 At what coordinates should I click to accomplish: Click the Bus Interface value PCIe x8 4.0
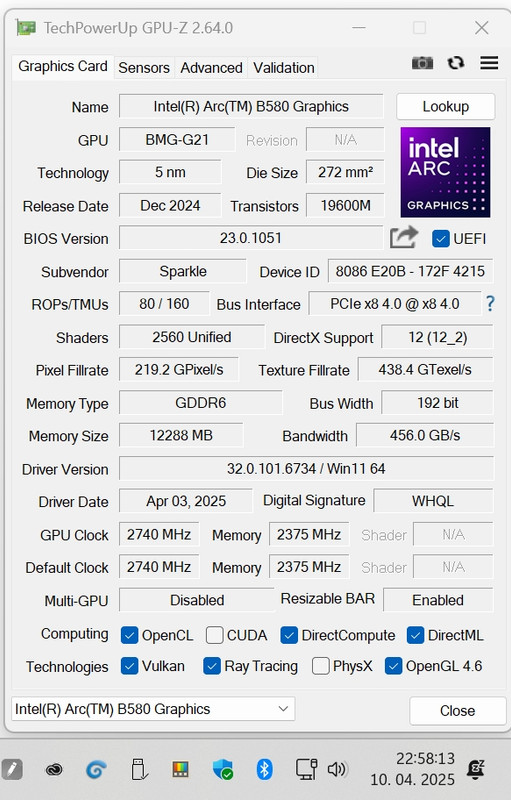coord(395,304)
